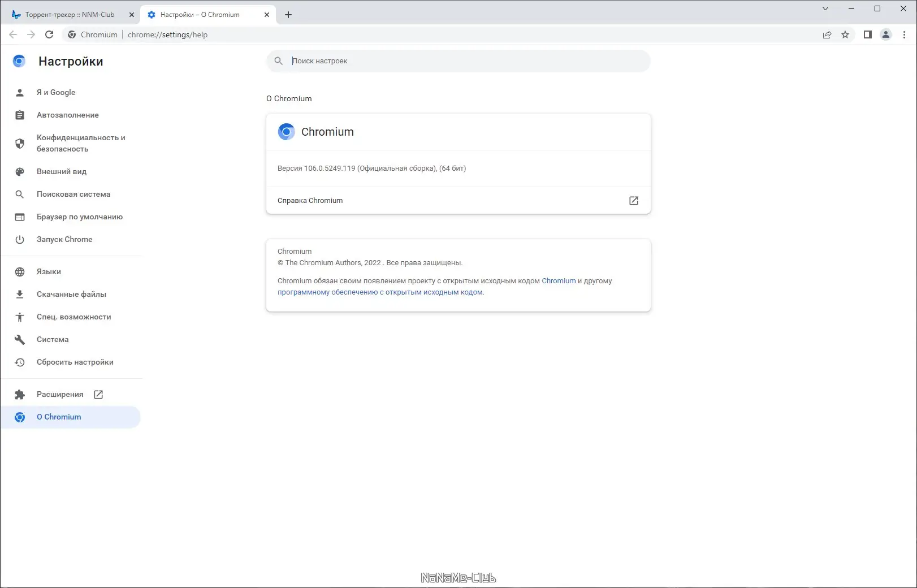Image resolution: width=917 pixels, height=588 pixels.
Task: Click the puzzle piece icon for Расширения
Action: coord(20,394)
